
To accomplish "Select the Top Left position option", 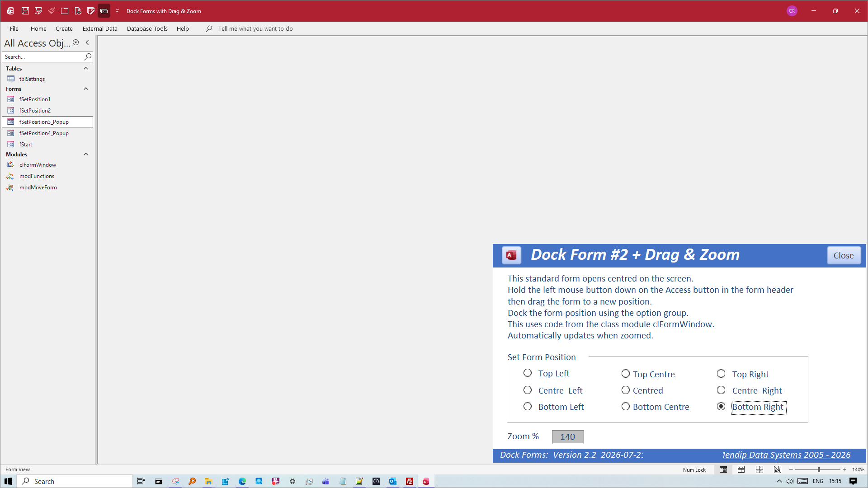I will click(x=528, y=373).
